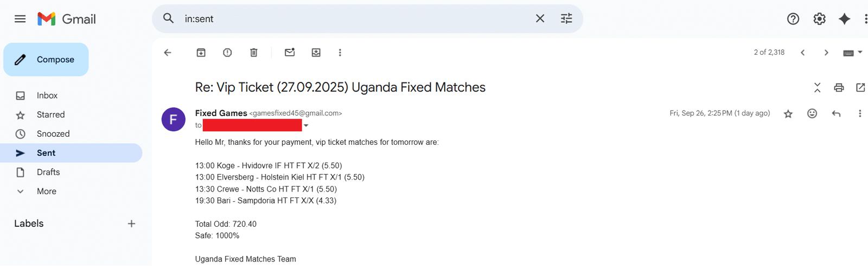Reply to Fixed Games message
The height and width of the screenshot is (269, 868).
[836, 113]
